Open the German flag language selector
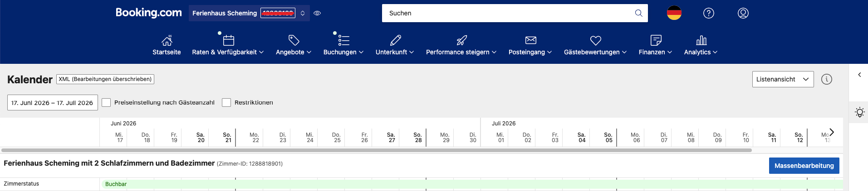Screen dimensions: 868x191 (x=674, y=13)
